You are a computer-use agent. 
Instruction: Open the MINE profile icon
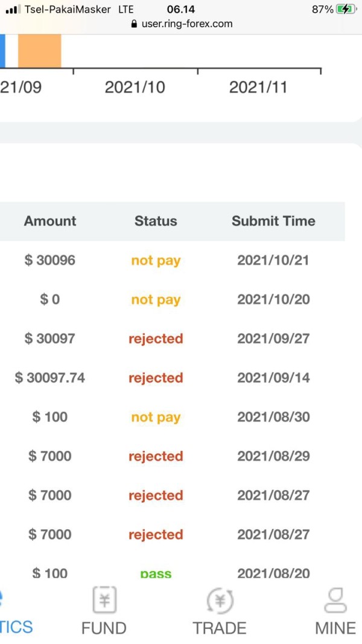[x=335, y=600]
